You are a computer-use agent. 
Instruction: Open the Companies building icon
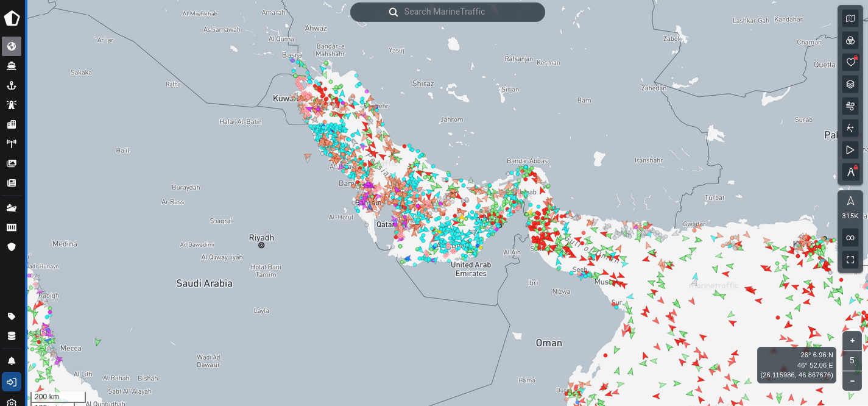point(12,124)
